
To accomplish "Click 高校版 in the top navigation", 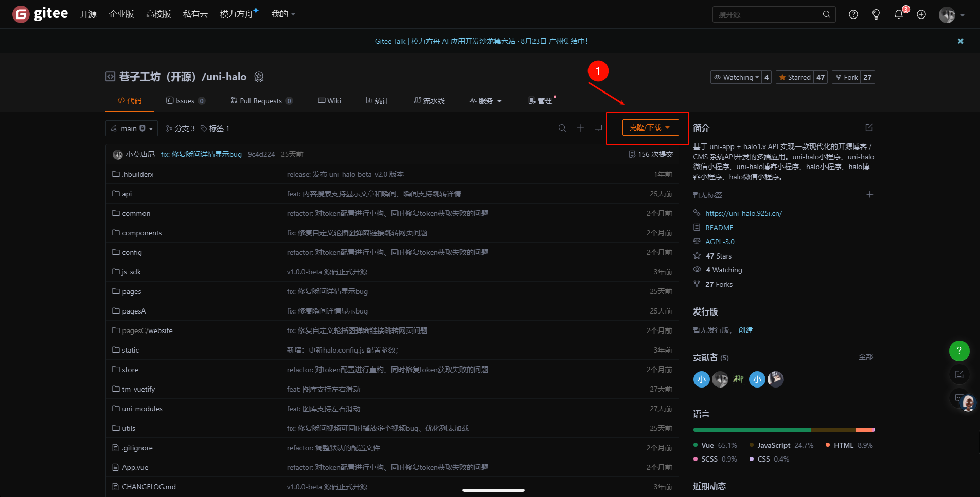I will 158,14.
